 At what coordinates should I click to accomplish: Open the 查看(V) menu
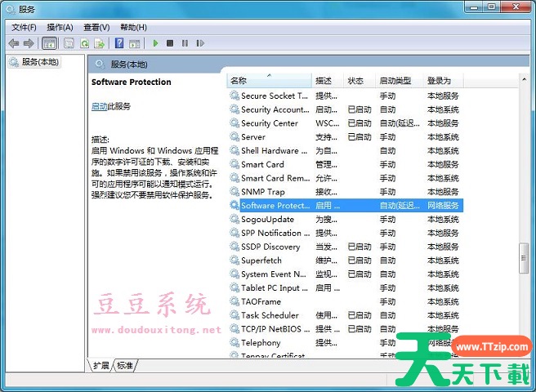pos(96,27)
